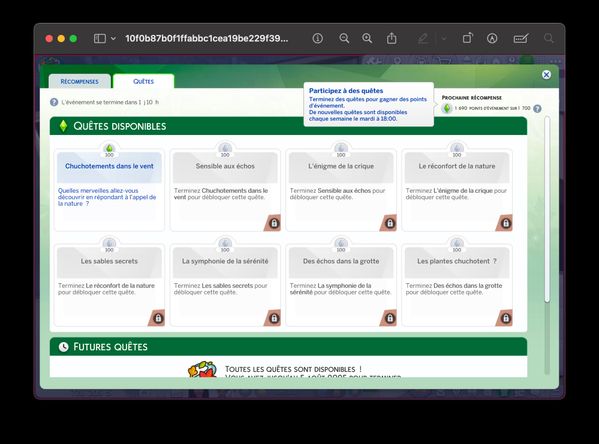The height and width of the screenshot is (444, 599).
Task: Open the Markup toolbar icon
Action: coord(492,38)
